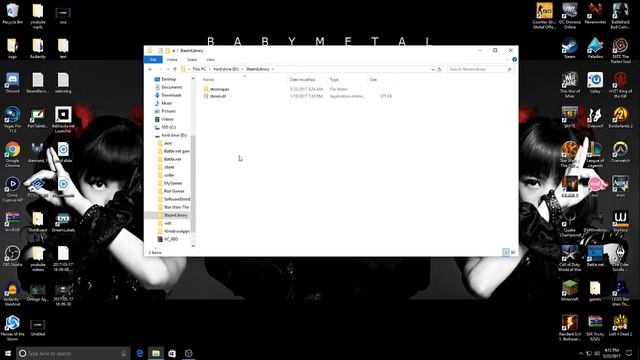This screenshot has height=360, width=640.
Task: Select MyGames folder in navigation pane
Action: pyautogui.click(x=172, y=183)
